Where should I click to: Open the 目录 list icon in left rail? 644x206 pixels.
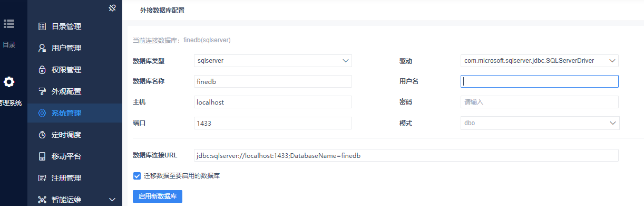click(9, 24)
